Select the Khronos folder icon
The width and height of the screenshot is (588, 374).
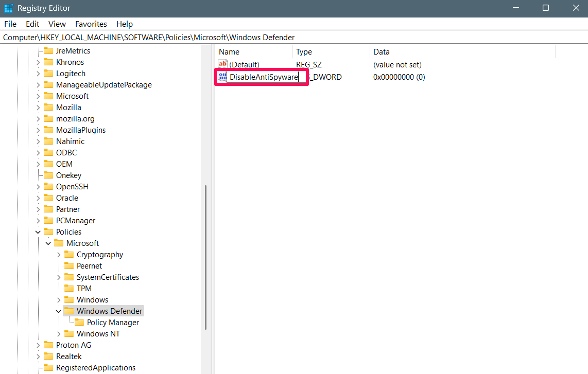point(48,62)
